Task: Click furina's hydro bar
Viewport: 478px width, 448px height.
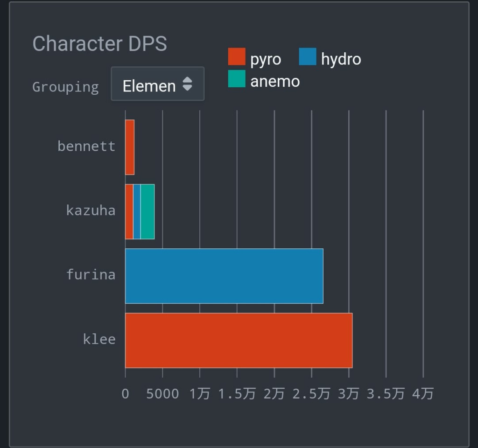Action: [x=224, y=276]
